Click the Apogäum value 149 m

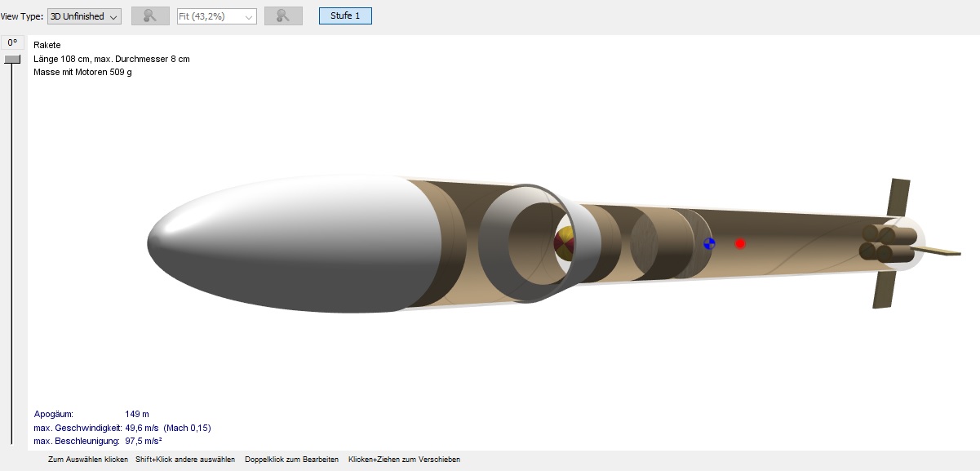point(137,414)
